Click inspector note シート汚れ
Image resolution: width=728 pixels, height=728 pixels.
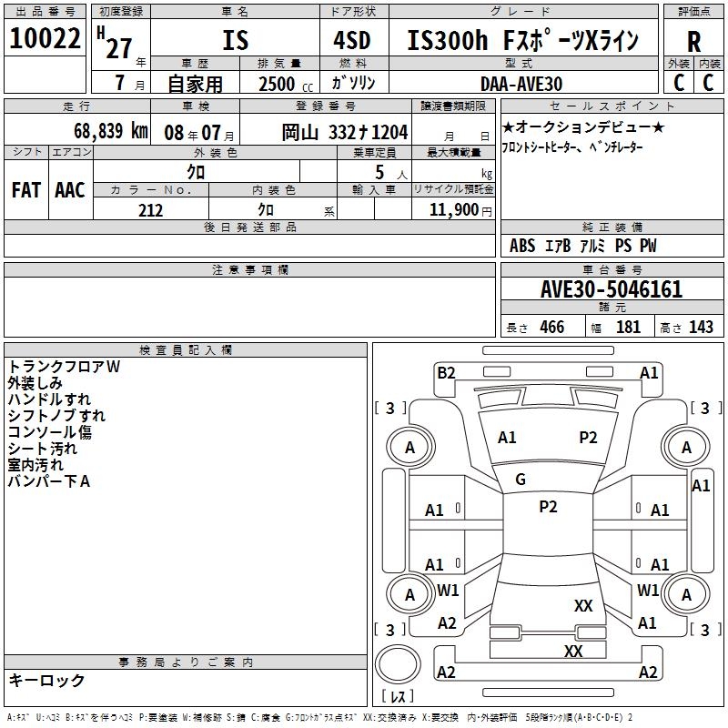42,449
